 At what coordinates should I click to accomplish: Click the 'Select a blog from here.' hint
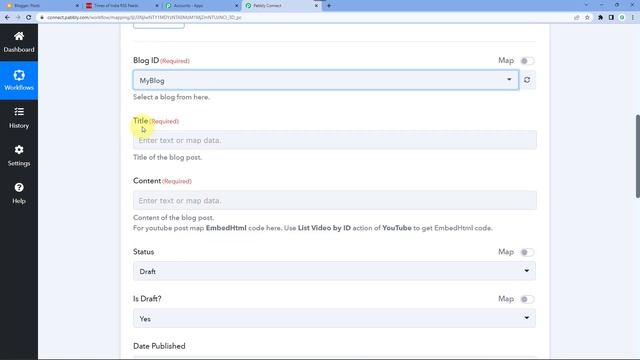[171, 97]
